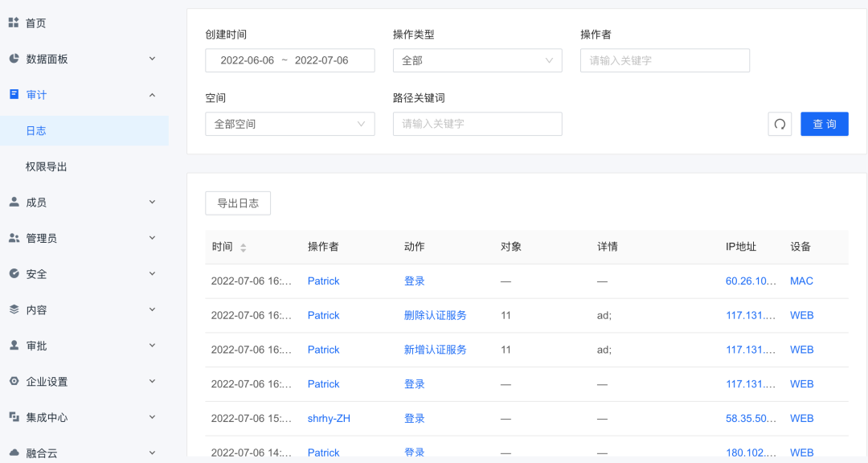Click the 2022-07-06 15:... time cell
868x463 pixels.
pyautogui.click(x=251, y=418)
